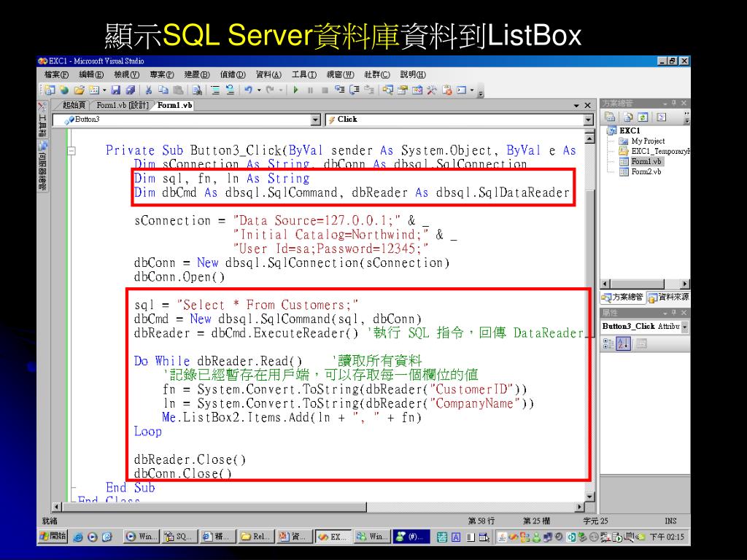Open the Add New Item dropdown arrow
The width and height of the screenshot is (747, 560).
[104, 90]
